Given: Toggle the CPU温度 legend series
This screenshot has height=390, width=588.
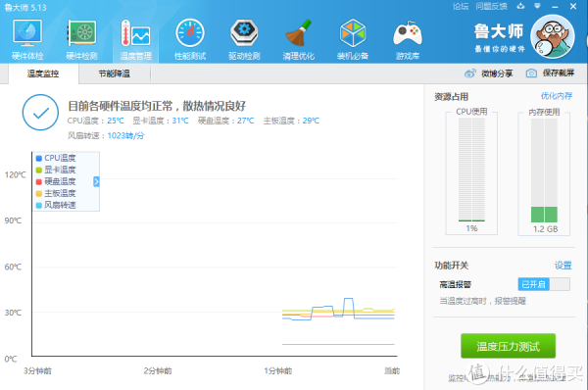Looking at the screenshot, I should click(56, 158).
